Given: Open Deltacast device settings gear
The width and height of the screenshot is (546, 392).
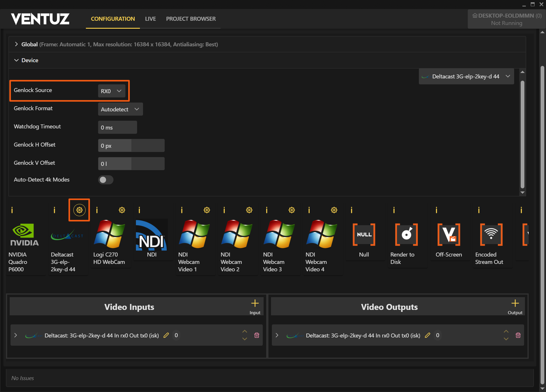Looking at the screenshot, I should [x=79, y=210].
